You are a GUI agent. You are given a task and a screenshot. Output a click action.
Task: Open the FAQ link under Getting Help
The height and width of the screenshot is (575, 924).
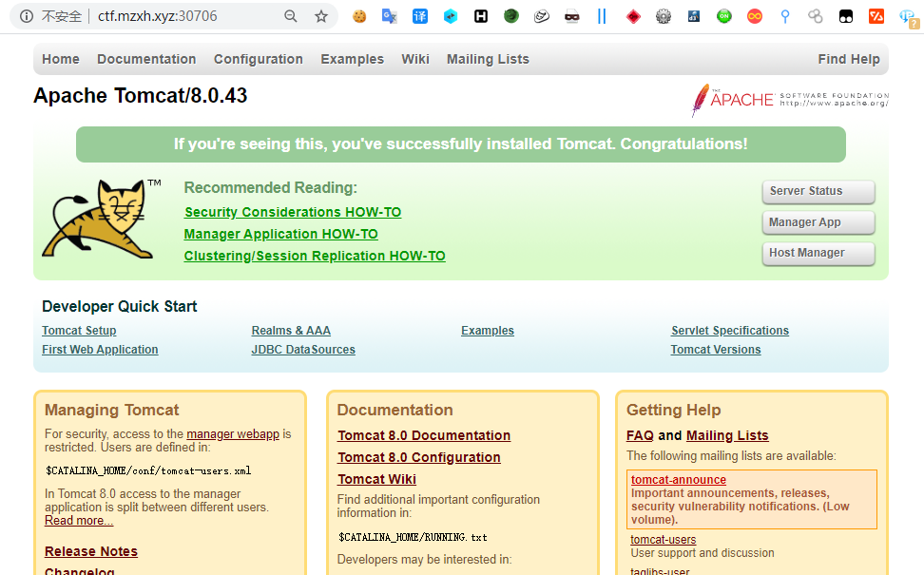tap(640, 435)
